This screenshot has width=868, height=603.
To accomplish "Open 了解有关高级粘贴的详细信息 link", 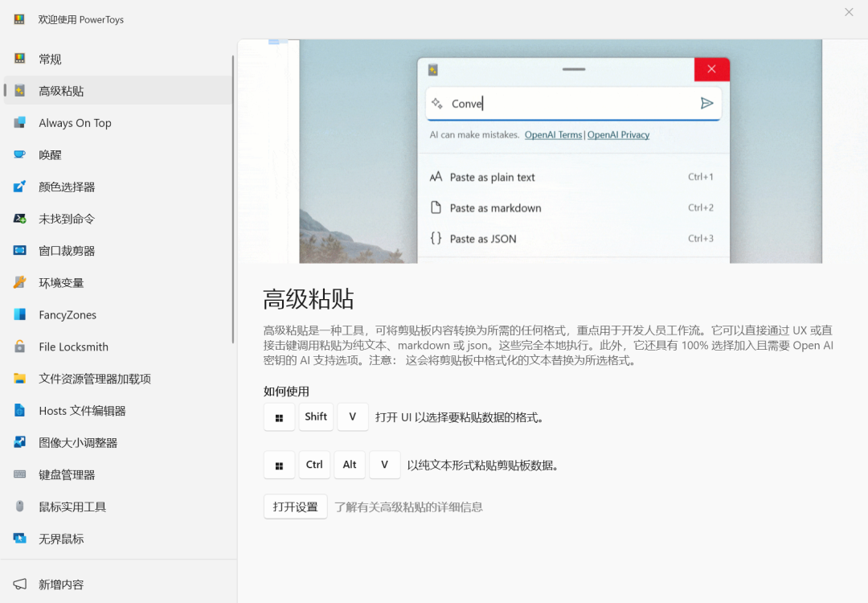I will [x=408, y=507].
